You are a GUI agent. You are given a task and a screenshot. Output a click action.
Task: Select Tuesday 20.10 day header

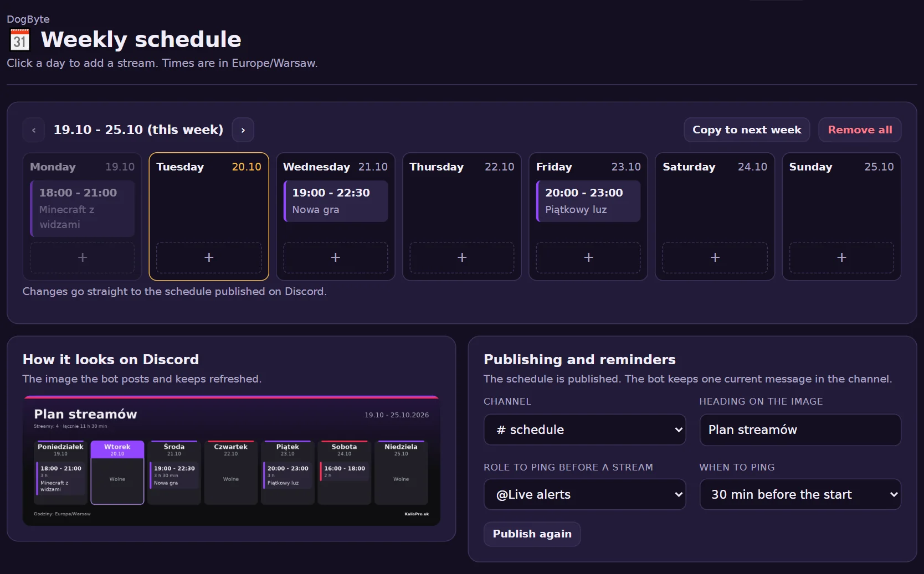click(209, 167)
